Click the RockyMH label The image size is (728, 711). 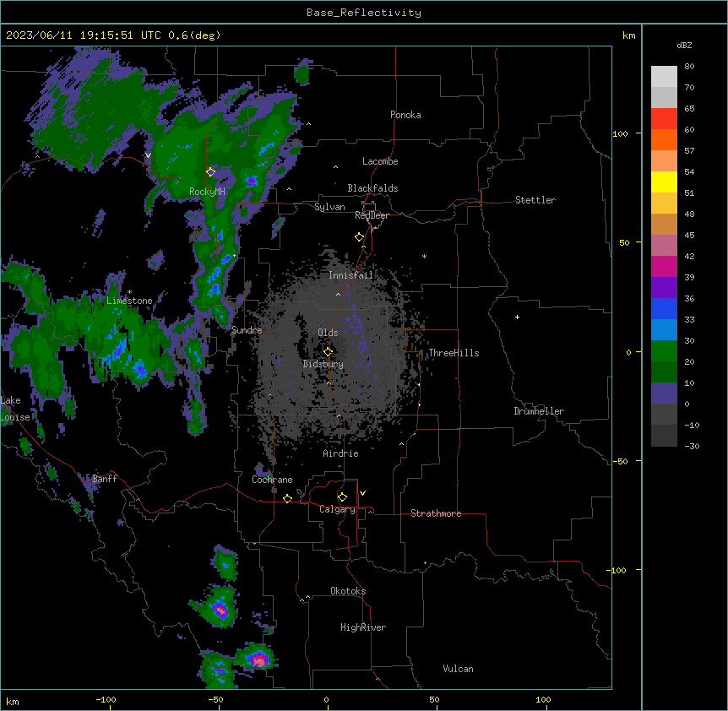coord(207,192)
